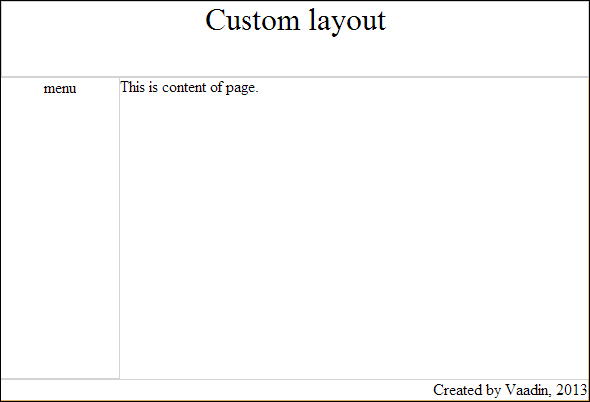
Task: Click the blank space below the menu label
Action: click(x=60, y=237)
